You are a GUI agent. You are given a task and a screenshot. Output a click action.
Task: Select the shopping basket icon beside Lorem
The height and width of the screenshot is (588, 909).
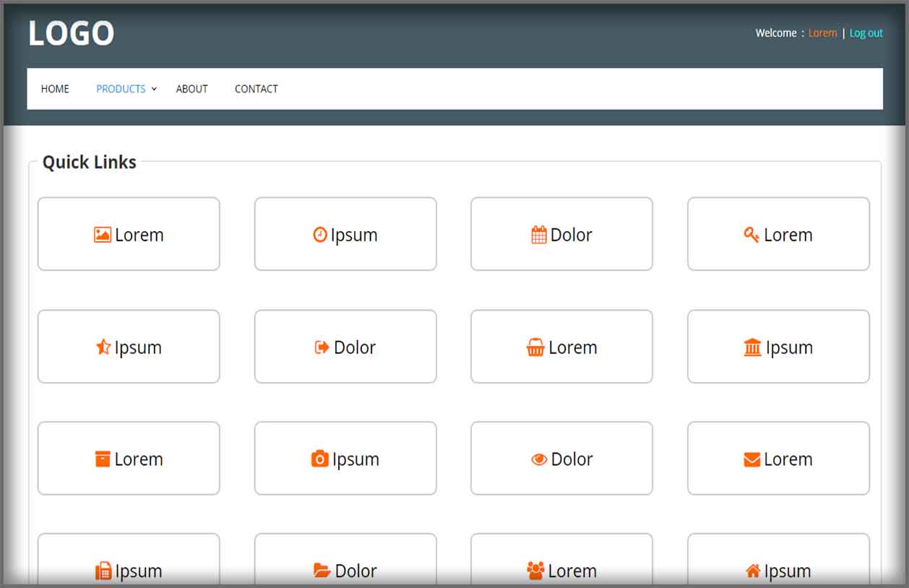535,348
